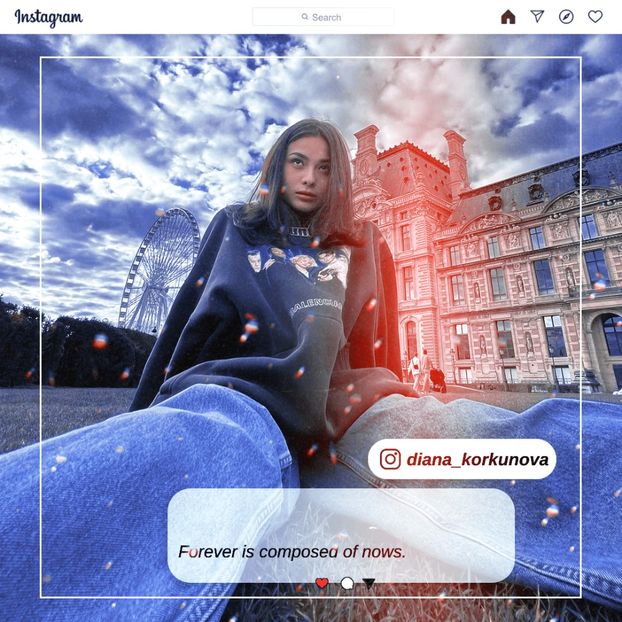Open Explore via the compass icon
Viewport: 622px width, 622px height.
[x=566, y=17]
